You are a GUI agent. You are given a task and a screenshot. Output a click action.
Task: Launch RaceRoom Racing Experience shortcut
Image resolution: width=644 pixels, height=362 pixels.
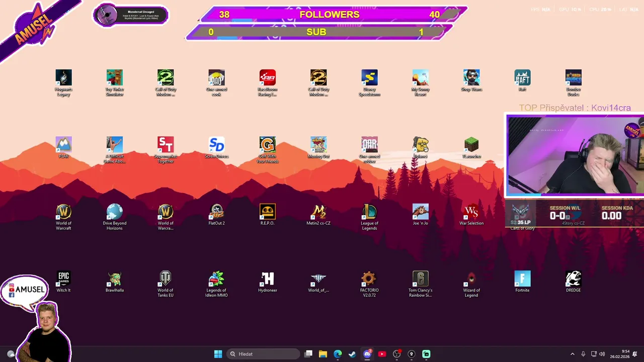click(x=268, y=83)
